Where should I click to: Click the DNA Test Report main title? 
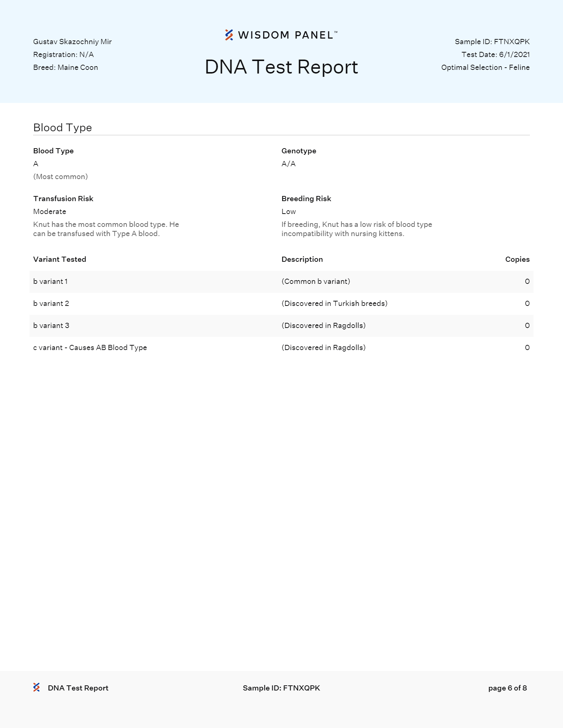(281, 67)
